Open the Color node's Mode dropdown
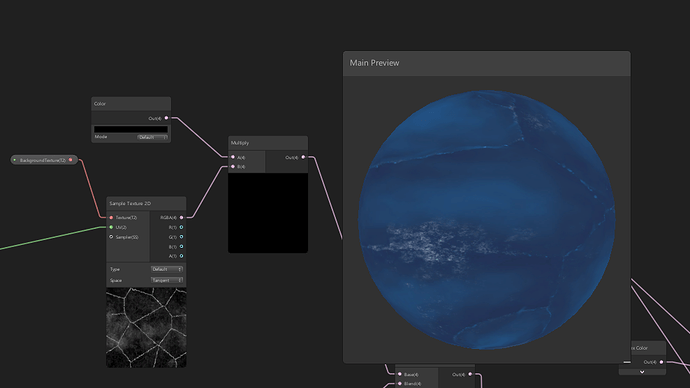690x388 pixels. point(153,137)
